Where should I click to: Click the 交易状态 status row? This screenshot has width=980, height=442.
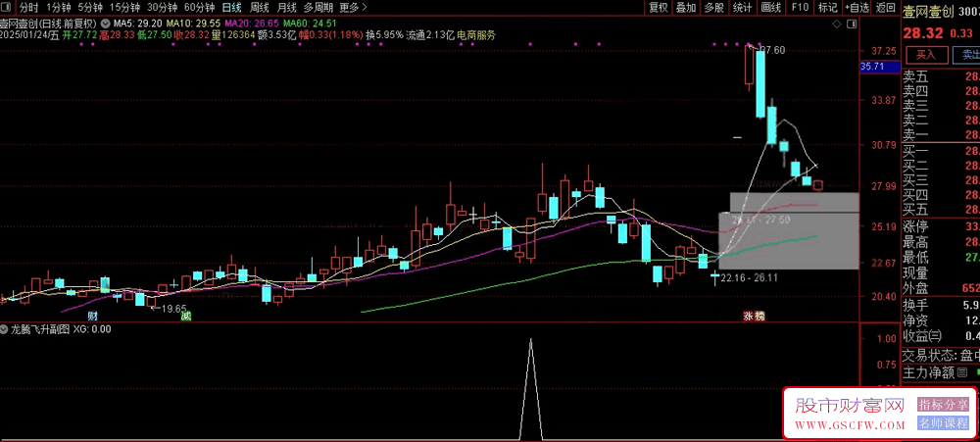click(x=941, y=356)
